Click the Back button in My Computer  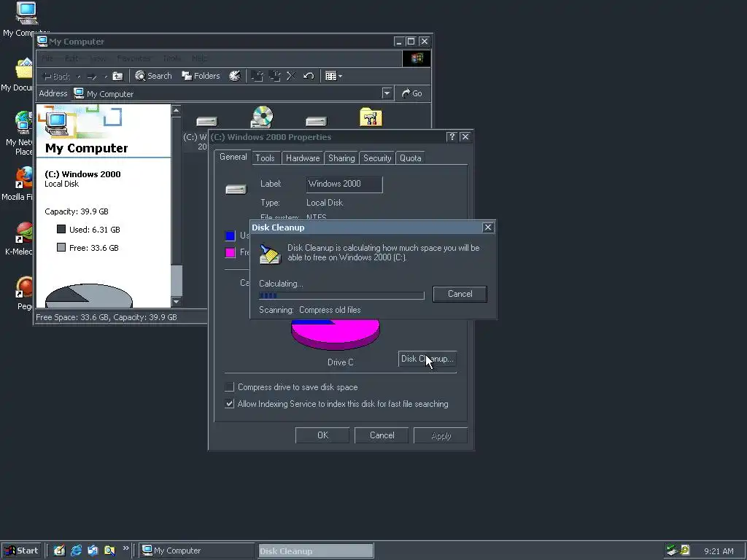57,76
